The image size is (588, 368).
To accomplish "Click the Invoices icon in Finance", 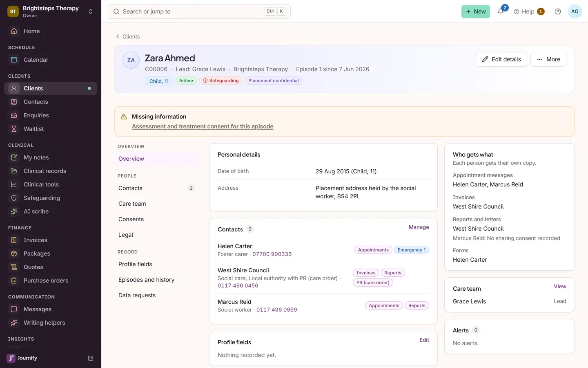I will [14, 240].
